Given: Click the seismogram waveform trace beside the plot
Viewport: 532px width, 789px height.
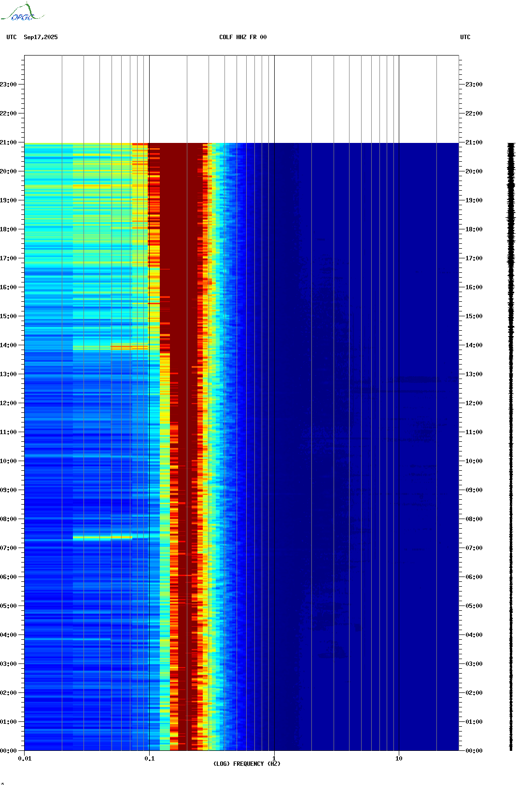Looking at the screenshot, I should 511,447.
